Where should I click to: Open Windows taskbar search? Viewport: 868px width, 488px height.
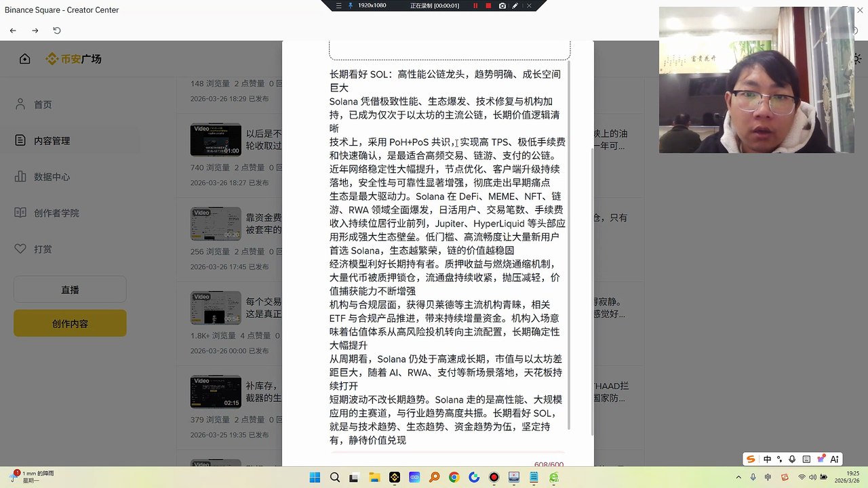(x=335, y=477)
